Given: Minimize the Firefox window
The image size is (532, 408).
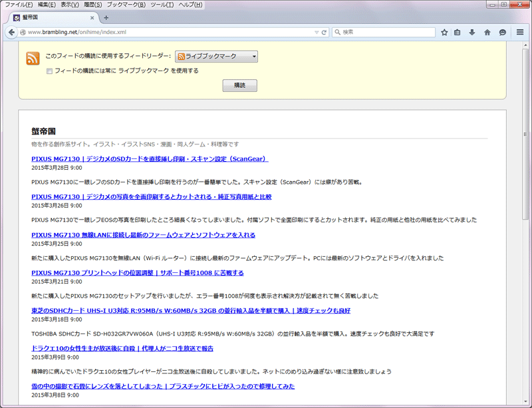Looking at the screenshot, I should (x=492, y=4).
